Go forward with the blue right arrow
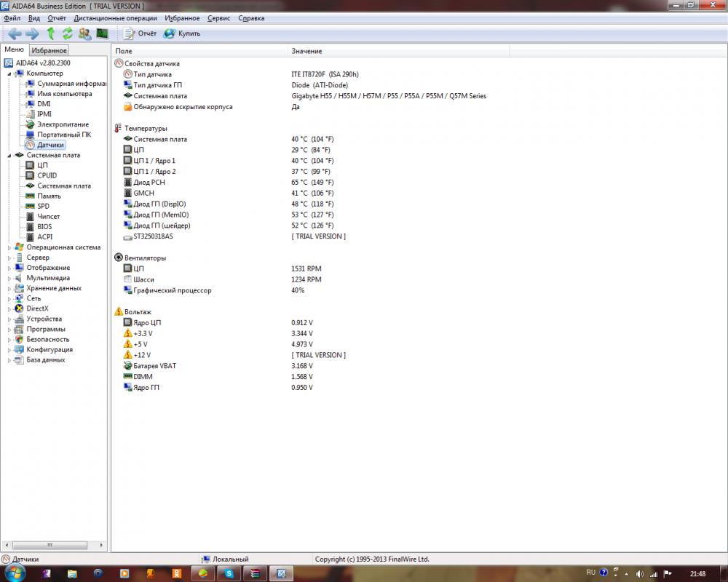 click(32, 33)
